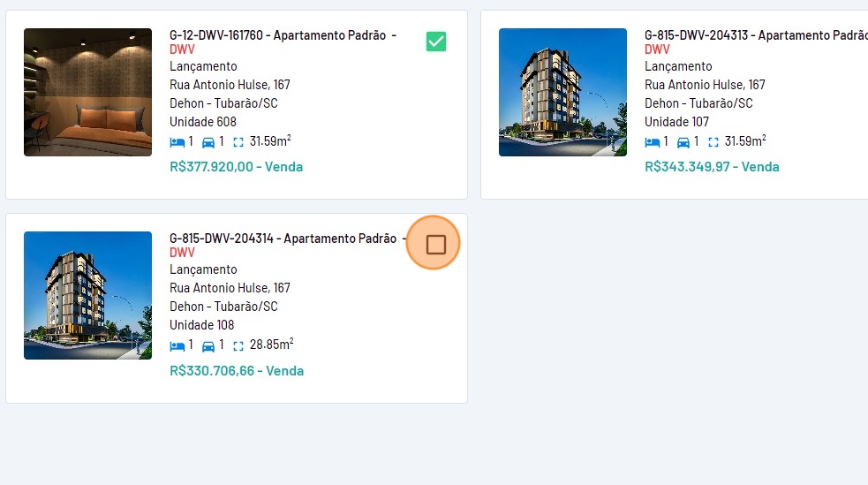The width and height of the screenshot is (868, 485).
Task: Click area size icon beside 31.59m² on Unidade 608
Action: coord(238,141)
